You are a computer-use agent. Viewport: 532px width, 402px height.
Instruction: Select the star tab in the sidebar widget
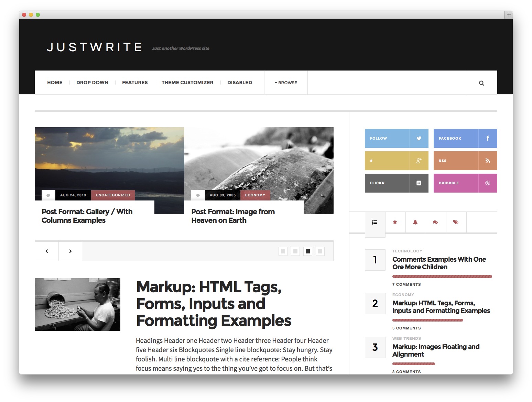click(x=395, y=222)
